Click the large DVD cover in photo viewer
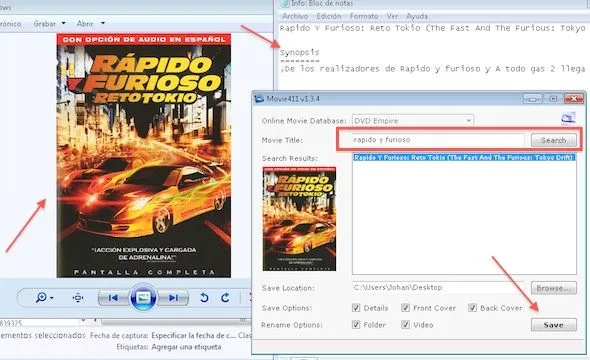Viewport: 590px width, 360px height. (144, 155)
